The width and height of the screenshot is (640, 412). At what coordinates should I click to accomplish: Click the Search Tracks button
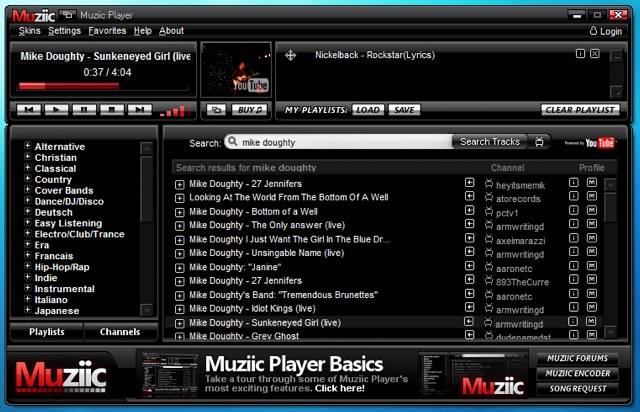[490, 142]
